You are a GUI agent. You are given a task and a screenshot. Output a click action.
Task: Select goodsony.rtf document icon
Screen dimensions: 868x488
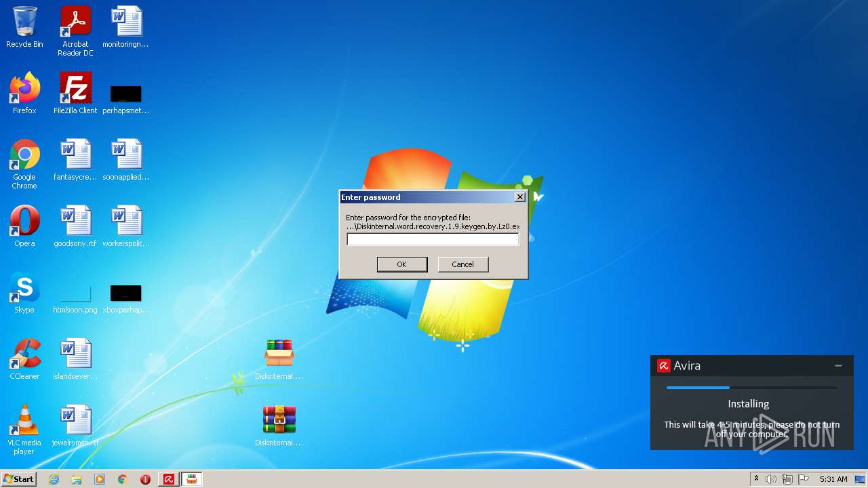coord(75,226)
